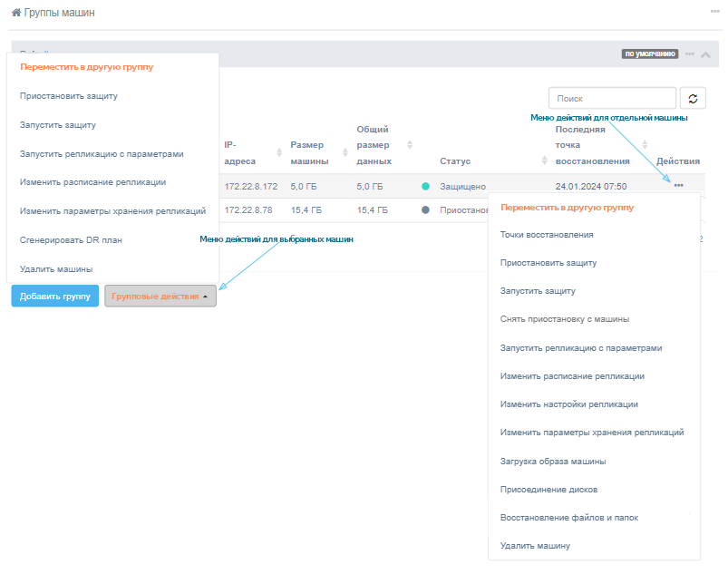The height and width of the screenshot is (574, 728).
Task: Click the Добавить группу button
Action: [54, 296]
